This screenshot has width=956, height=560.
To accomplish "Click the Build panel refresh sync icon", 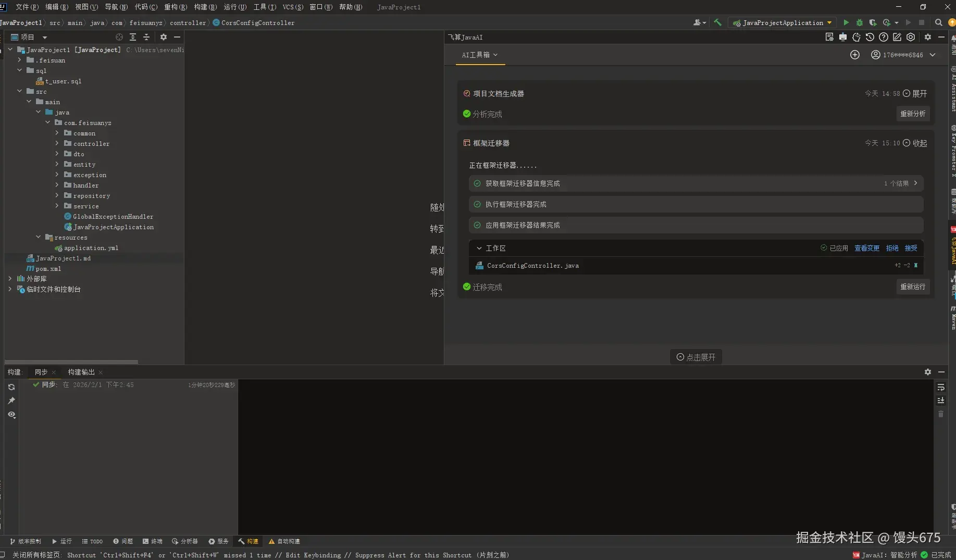I will (x=11, y=387).
